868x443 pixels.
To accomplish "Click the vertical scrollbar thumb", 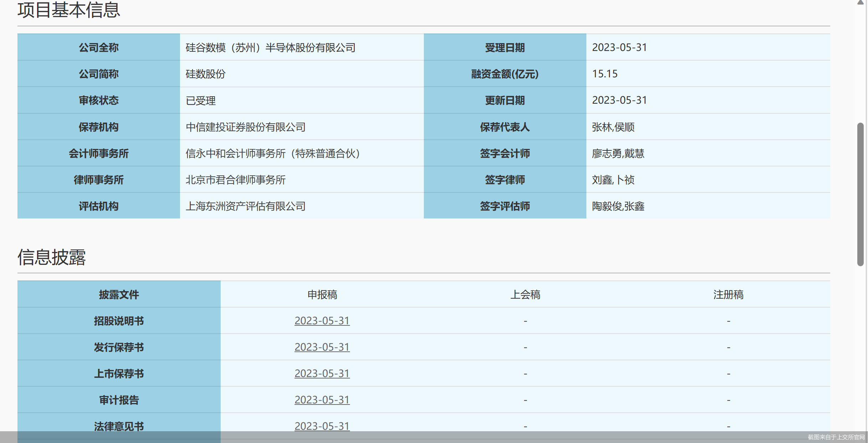I will [x=860, y=194].
